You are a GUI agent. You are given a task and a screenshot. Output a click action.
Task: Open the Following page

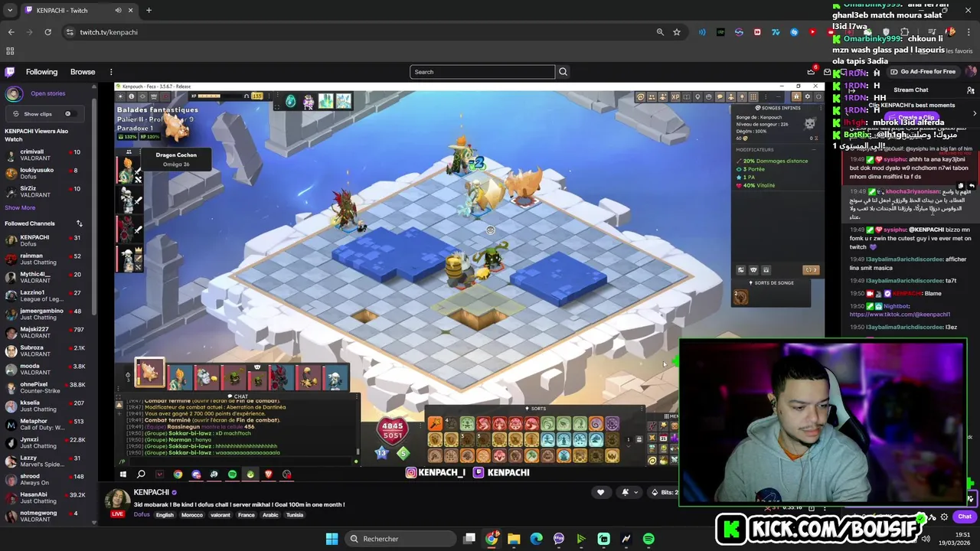pos(41,72)
